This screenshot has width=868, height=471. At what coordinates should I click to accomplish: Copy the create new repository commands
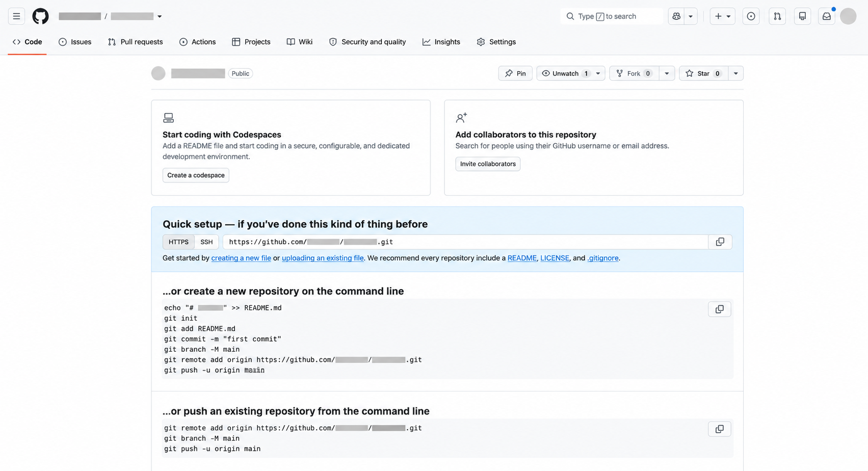[x=720, y=309]
